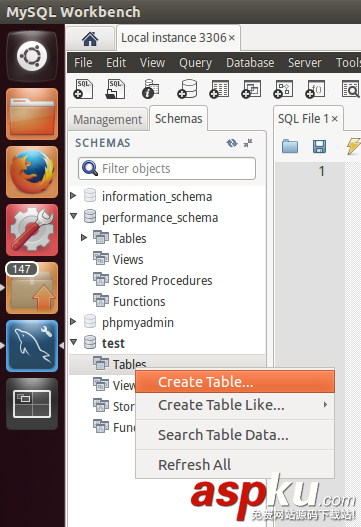Collapse the schemas panel toggle icon

[x=248, y=143]
